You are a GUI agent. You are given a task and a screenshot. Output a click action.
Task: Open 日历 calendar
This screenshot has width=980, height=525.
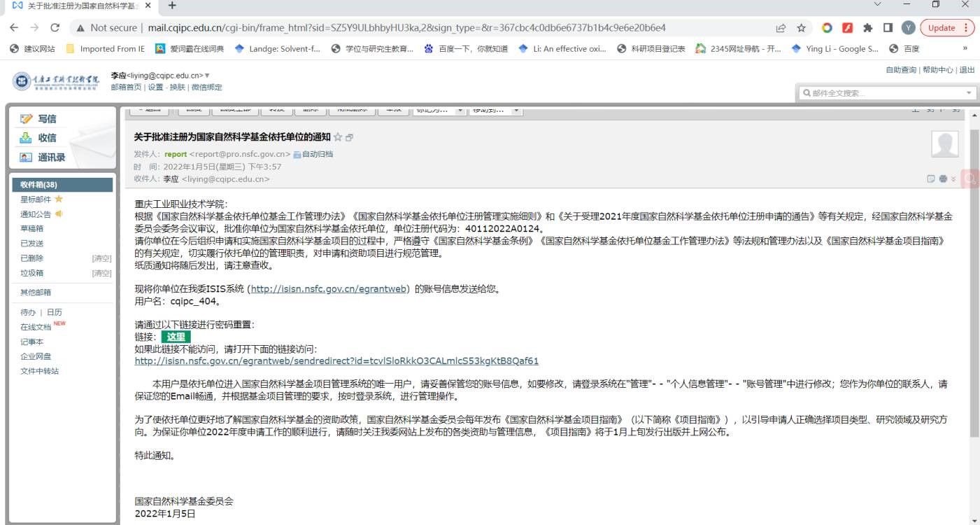tap(55, 312)
